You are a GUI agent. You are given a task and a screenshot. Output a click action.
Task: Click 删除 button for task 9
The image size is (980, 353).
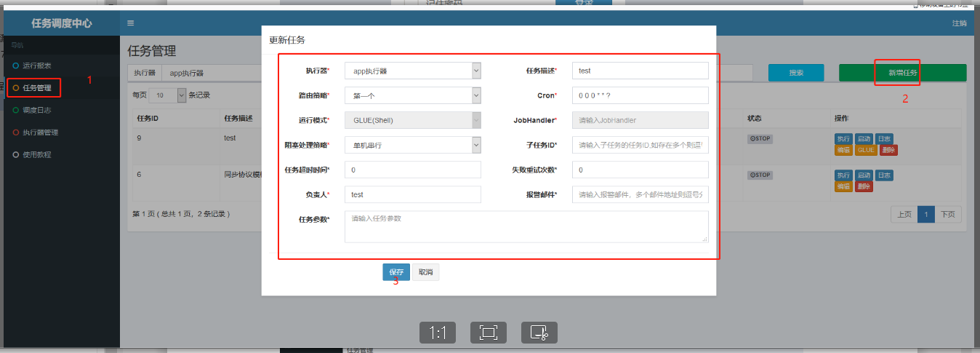coord(888,150)
